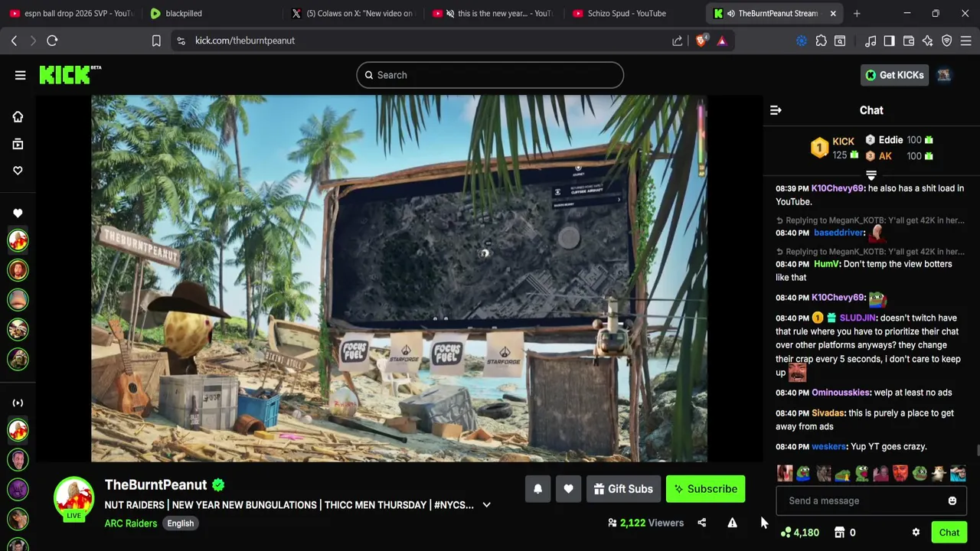980x551 pixels.
Task: Close TheBurntPeanut Stream tab
Action: [833, 13]
